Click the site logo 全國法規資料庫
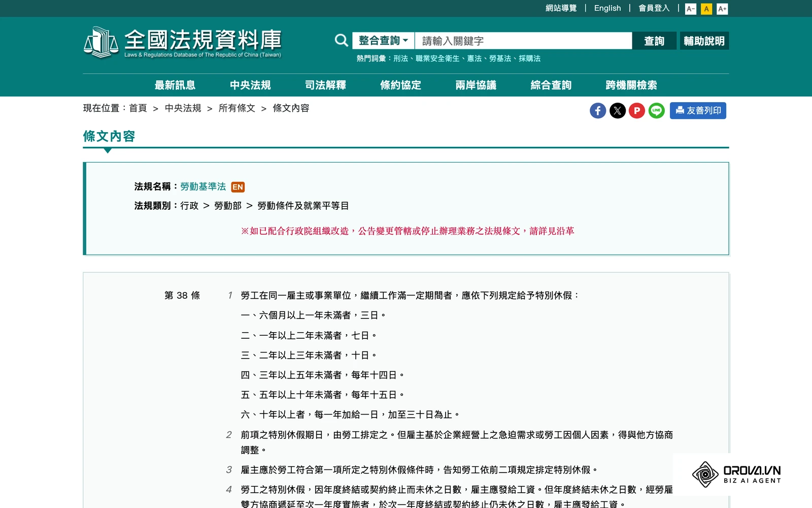Viewport: 812px width, 508px height. pyautogui.click(x=182, y=43)
